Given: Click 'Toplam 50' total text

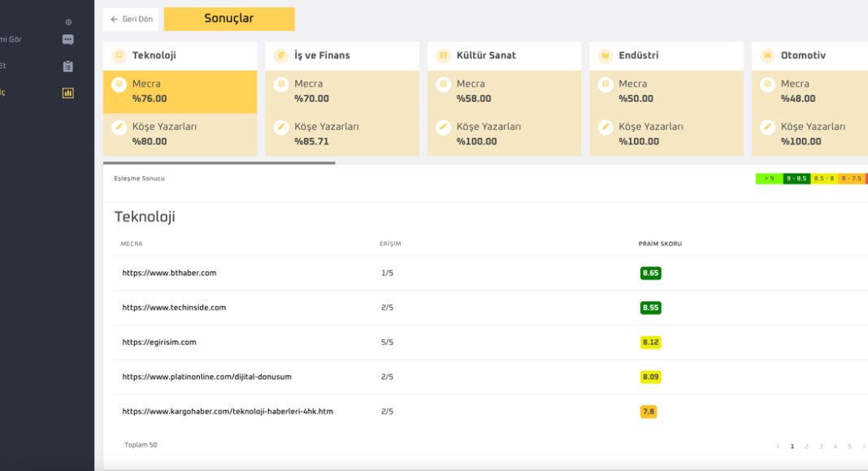Looking at the screenshot, I should [x=141, y=445].
